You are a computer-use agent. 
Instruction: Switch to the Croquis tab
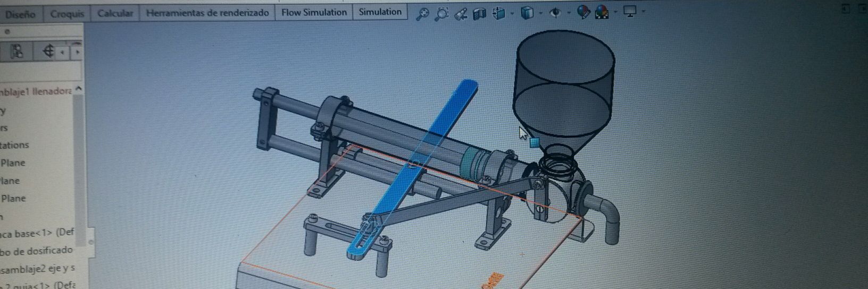pyautogui.click(x=67, y=14)
